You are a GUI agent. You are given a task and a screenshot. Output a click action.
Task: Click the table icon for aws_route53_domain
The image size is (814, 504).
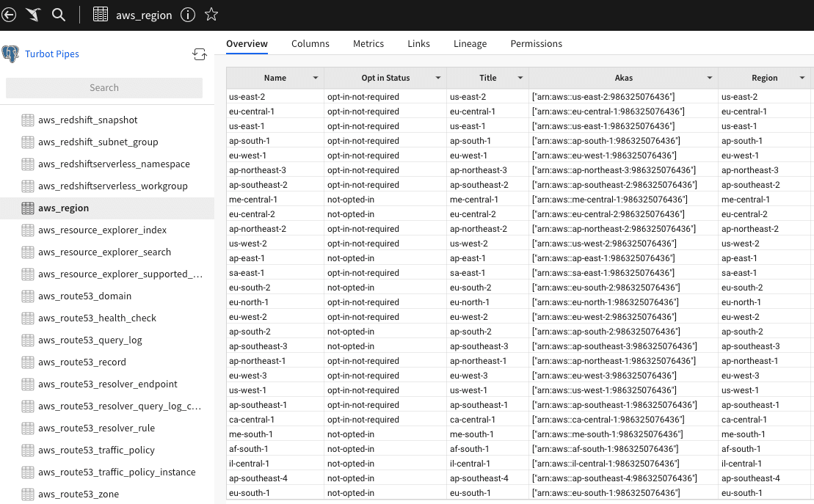pyautogui.click(x=27, y=296)
